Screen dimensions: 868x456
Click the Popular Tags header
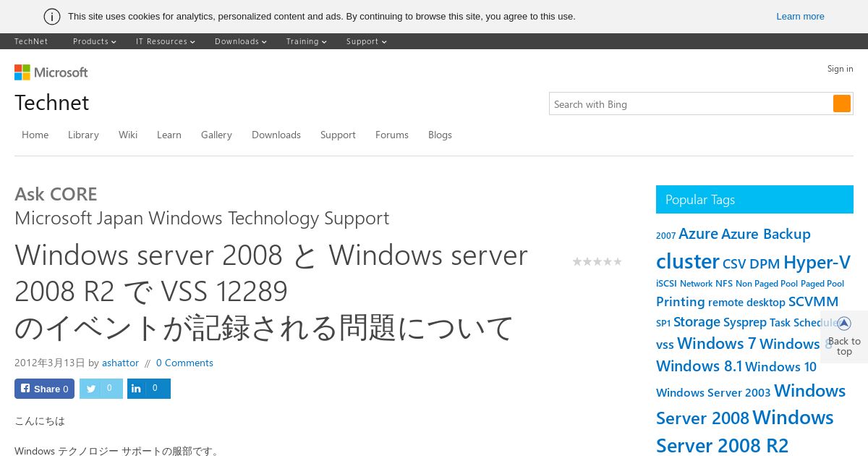point(754,200)
